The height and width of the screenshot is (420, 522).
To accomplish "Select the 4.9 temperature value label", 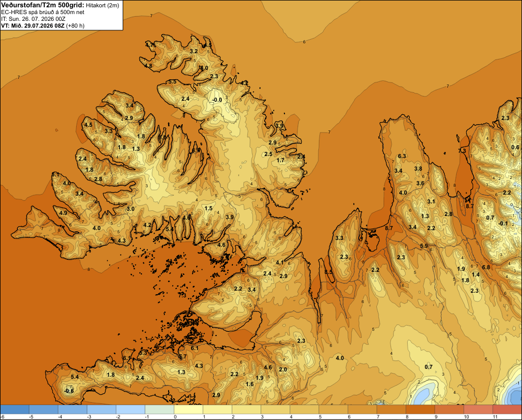I will tap(63, 213).
